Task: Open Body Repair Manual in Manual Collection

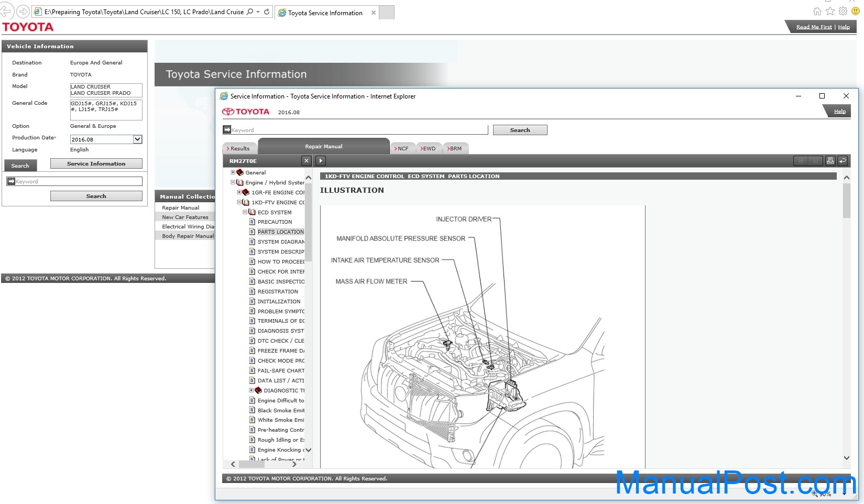Action: coord(188,236)
